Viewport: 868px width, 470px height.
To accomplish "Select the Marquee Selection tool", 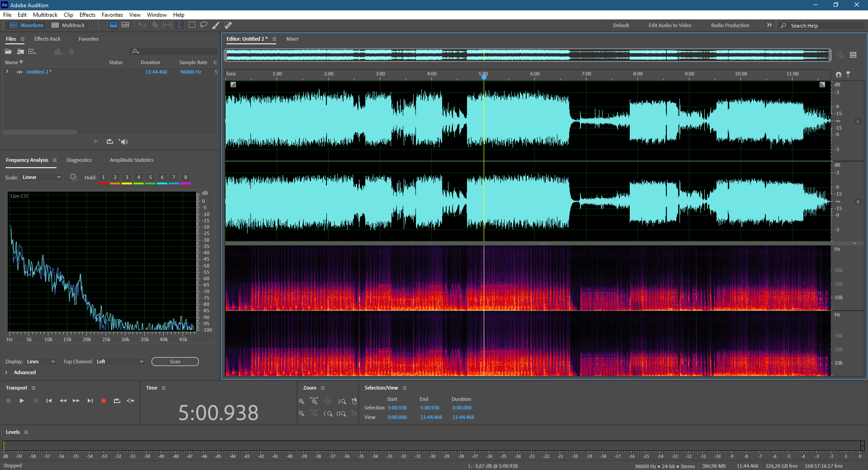I will click(x=192, y=25).
